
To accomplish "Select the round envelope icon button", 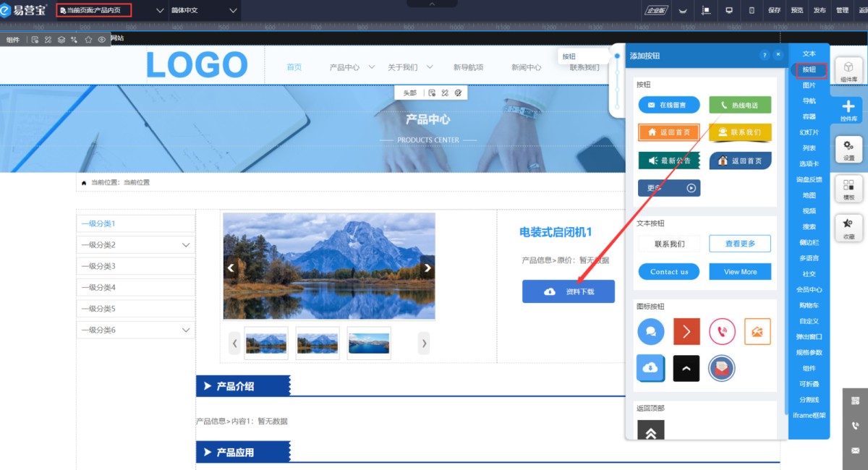I will coord(722,368).
